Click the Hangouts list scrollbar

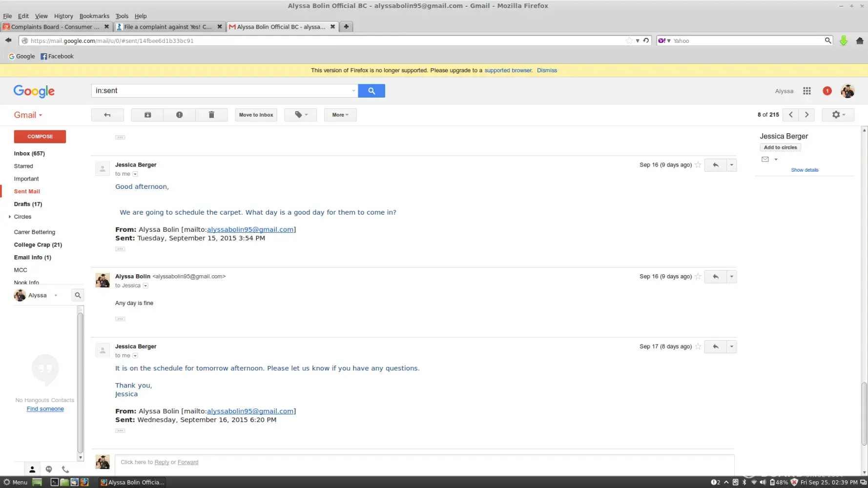tap(81, 384)
